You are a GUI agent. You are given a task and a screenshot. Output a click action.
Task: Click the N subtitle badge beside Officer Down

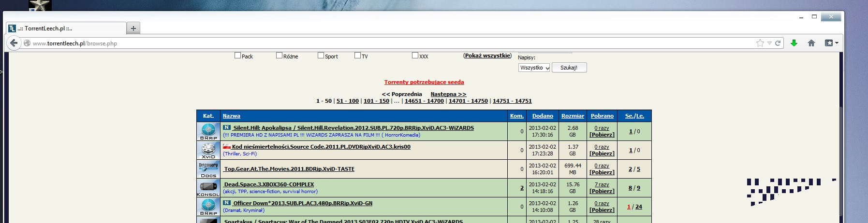[226, 203]
